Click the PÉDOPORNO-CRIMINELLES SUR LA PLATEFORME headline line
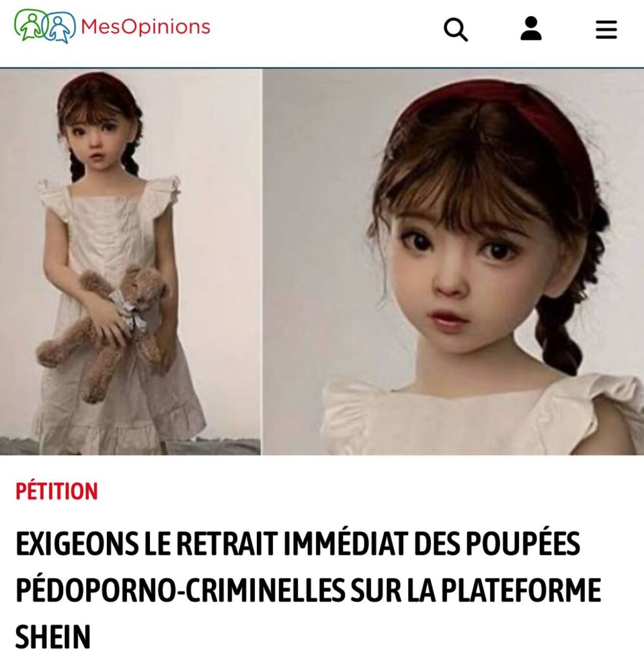The width and height of the screenshot is (644, 659). click(308, 589)
